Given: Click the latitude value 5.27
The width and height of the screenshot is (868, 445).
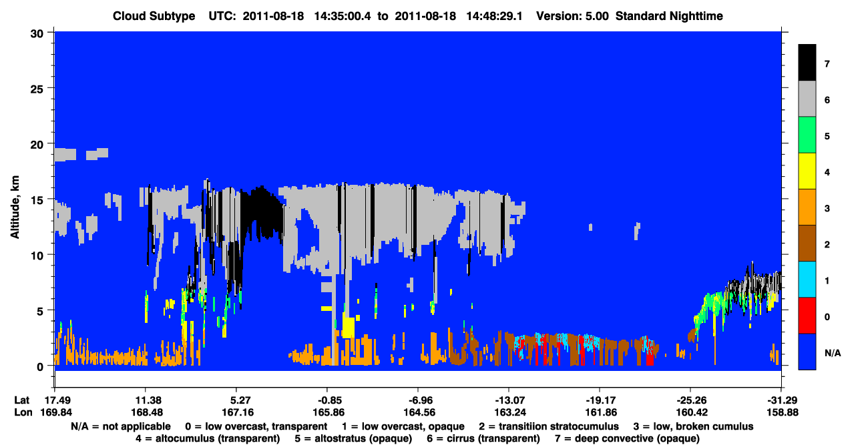Looking at the screenshot, I should pyautogui.click(x=236, y=400).
